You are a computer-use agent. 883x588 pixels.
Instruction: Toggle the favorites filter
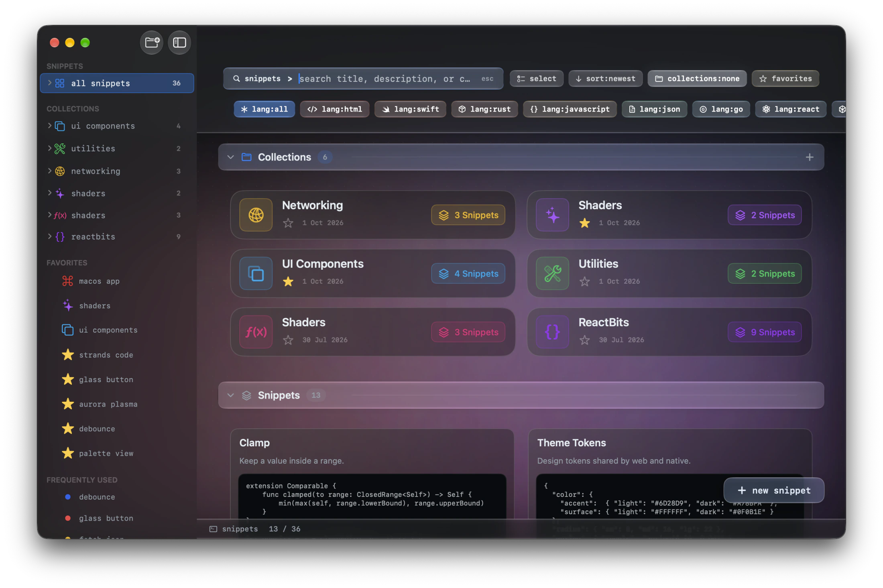coord(785,79)
